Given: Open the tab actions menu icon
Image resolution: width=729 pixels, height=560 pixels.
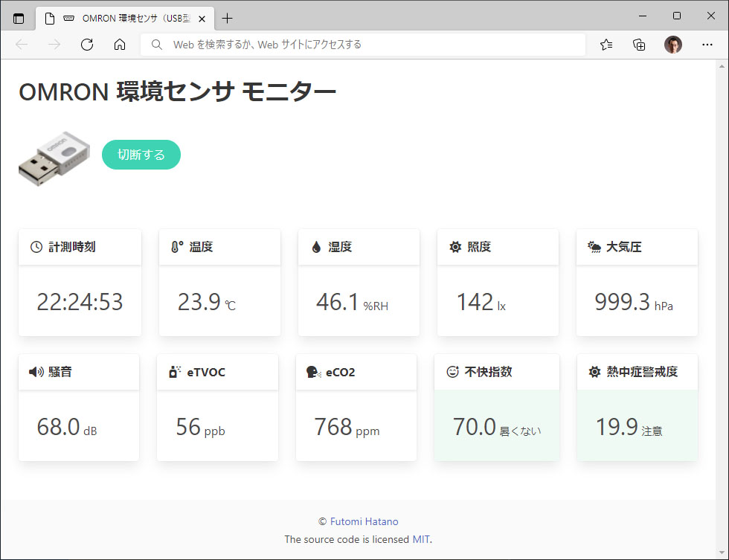Looking at the screenshot, I should [19, 19].
